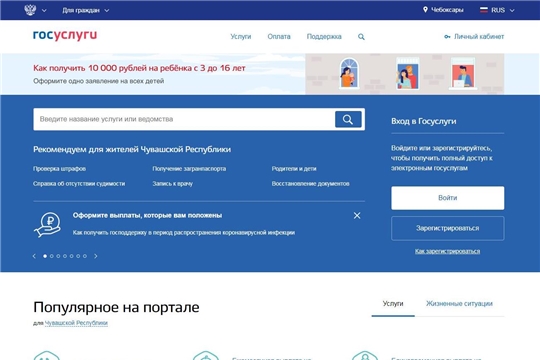Switch to the 'Услуги' tab in Популярное

click(393, 304)
